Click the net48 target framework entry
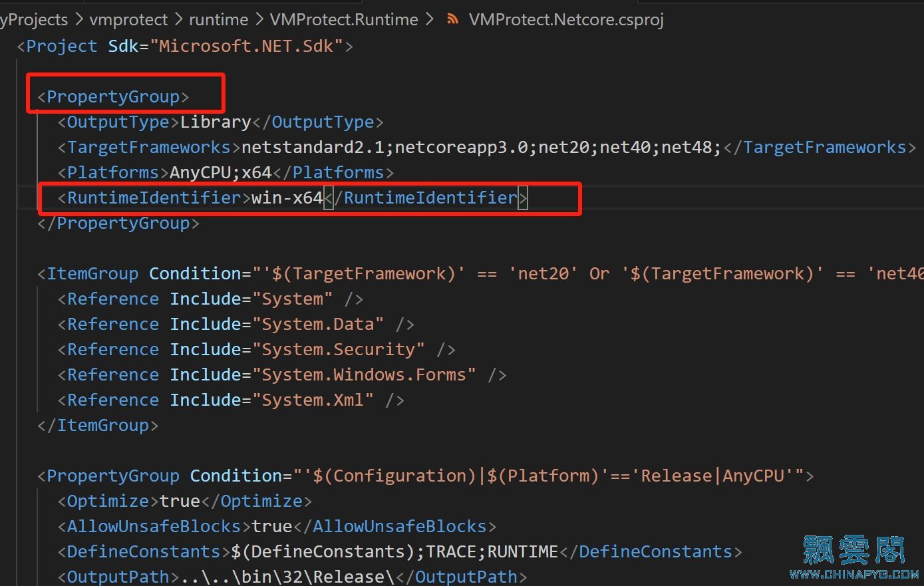The height and width of the screenshot is (586, 924). tap(686, 148)
